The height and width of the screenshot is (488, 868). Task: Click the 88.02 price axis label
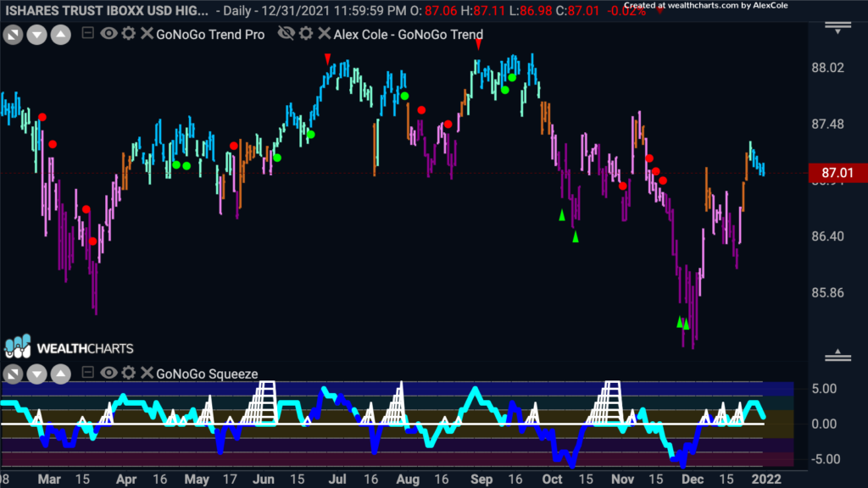point(827,68)
